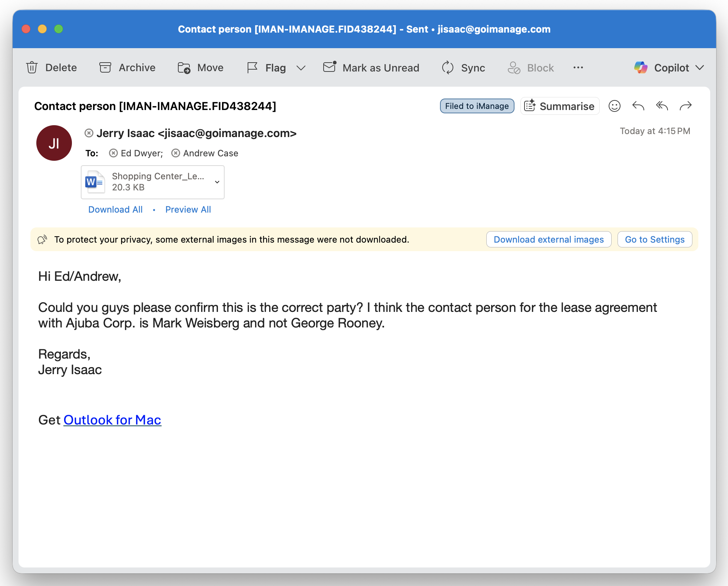The image size is (728, 586).
Task: Reply to the email
Action: coord(638,106)
